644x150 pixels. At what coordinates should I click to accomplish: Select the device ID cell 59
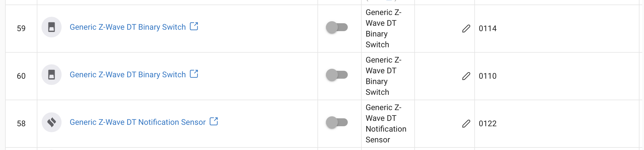coord(21,29)
